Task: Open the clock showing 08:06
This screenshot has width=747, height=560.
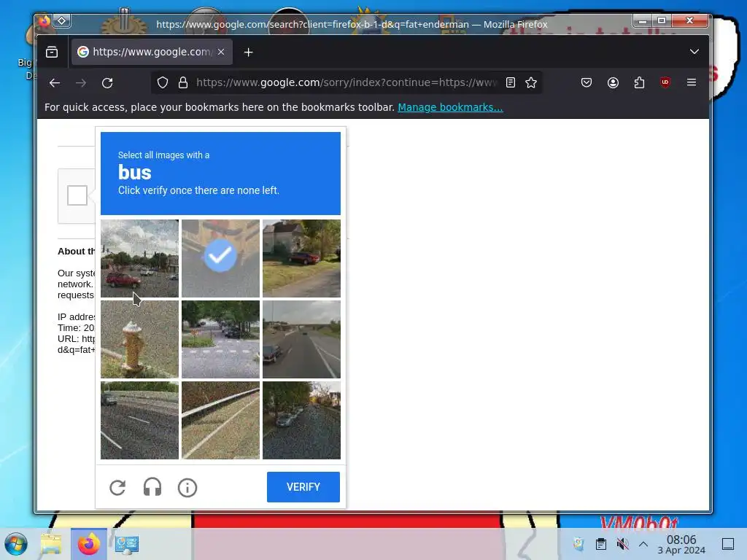Action: 681,544
